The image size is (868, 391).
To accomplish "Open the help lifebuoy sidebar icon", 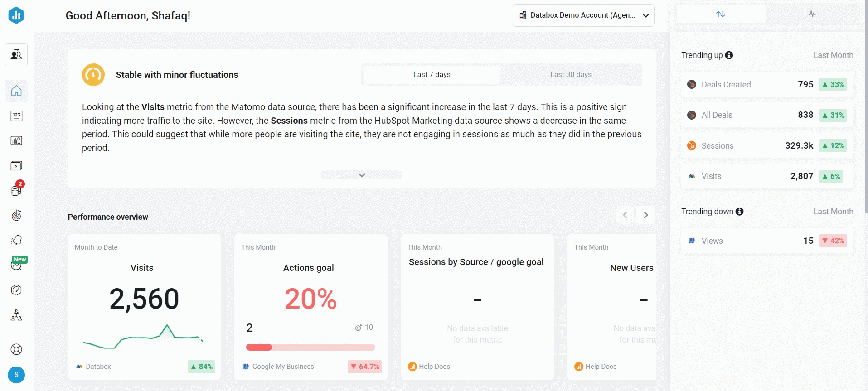I will pyautogui.click(x=16, y=349).
